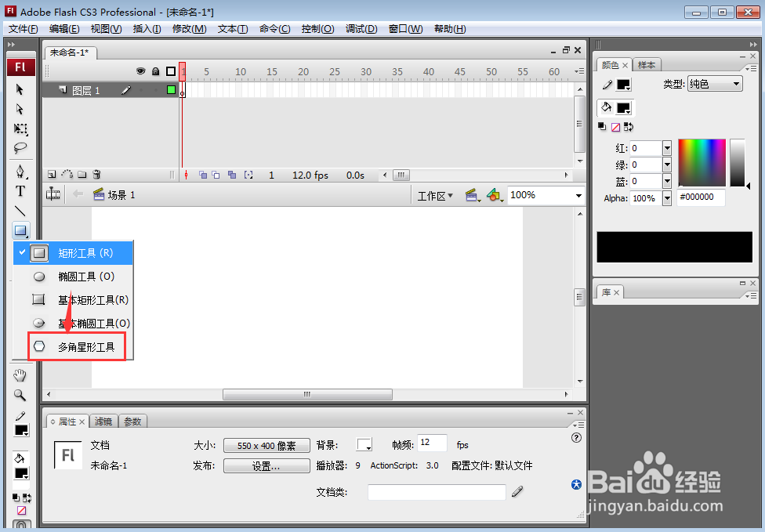
Task: Open the 窗口(W) menu
Action: pos(405,29)
